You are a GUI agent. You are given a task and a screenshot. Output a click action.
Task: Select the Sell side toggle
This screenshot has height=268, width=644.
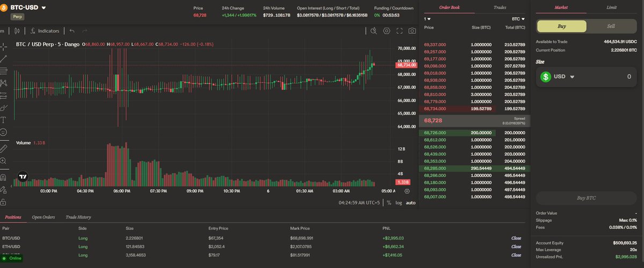611,26
